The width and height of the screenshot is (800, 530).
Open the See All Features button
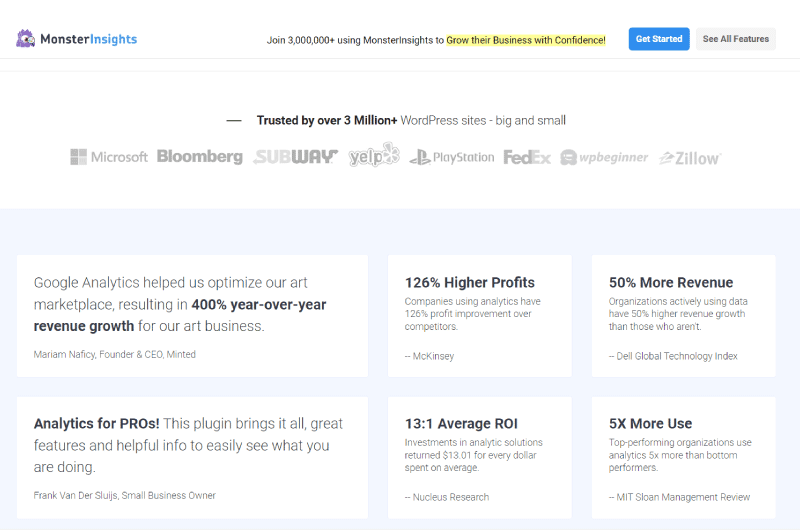pyautogui.click(x=735, y=39)
